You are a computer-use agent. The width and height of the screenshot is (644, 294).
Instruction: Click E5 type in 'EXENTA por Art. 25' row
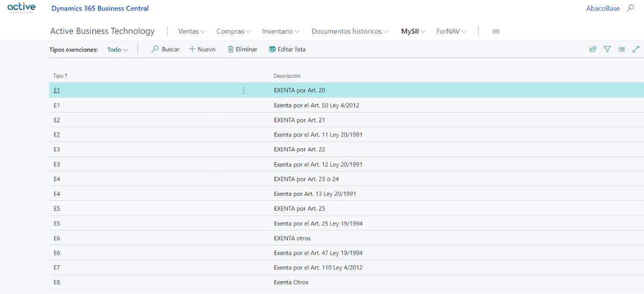(x=57, y=208)
